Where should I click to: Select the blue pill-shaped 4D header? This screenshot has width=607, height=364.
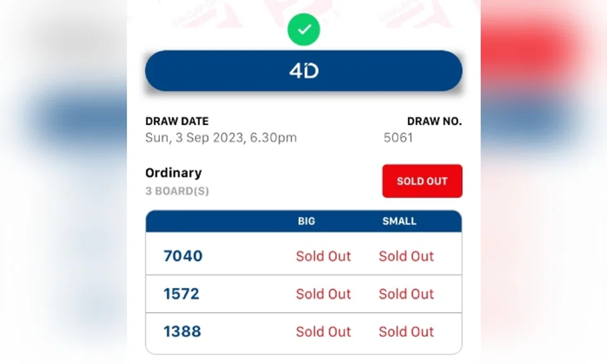coord(303,70)
